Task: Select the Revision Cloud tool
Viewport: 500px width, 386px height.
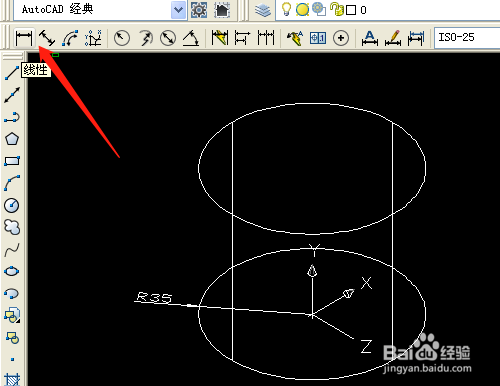Action: (12, 227)
